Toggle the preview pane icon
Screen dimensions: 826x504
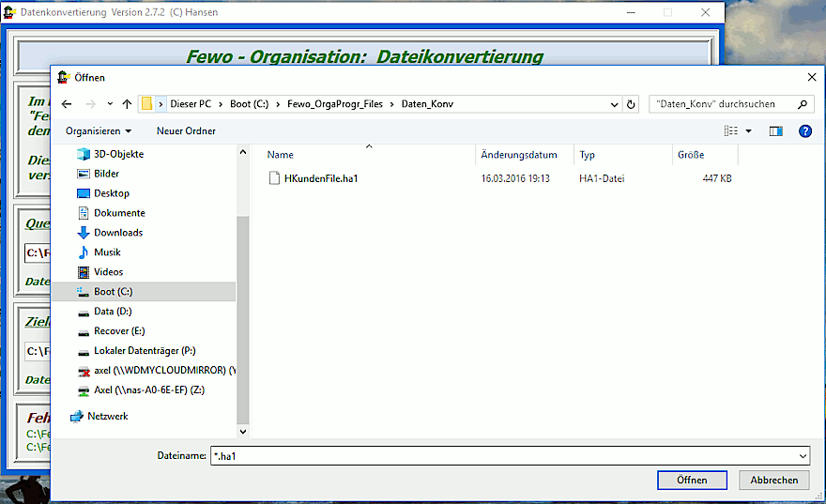[x=775, y=131]
